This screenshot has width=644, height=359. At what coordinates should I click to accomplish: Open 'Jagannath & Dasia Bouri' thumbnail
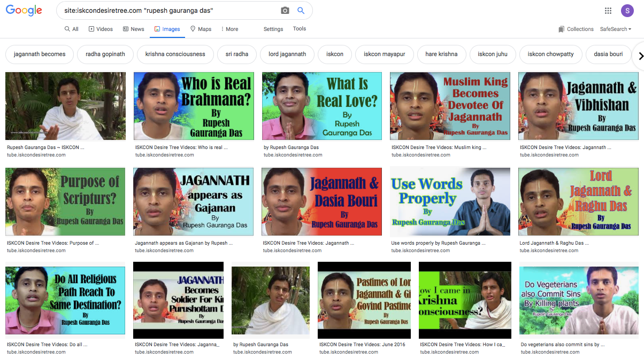pos(321,202)
